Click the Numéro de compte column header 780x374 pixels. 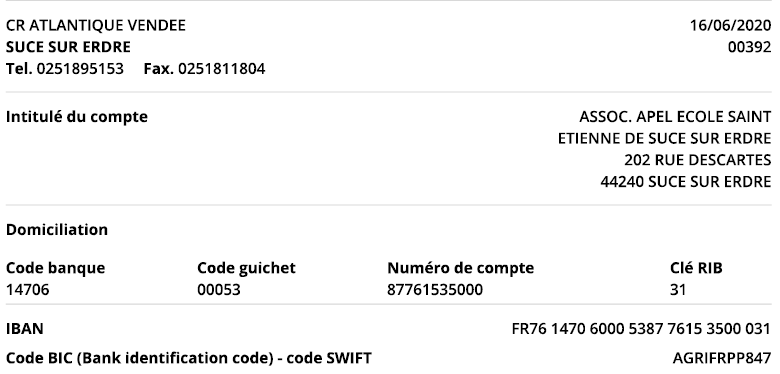460,268
